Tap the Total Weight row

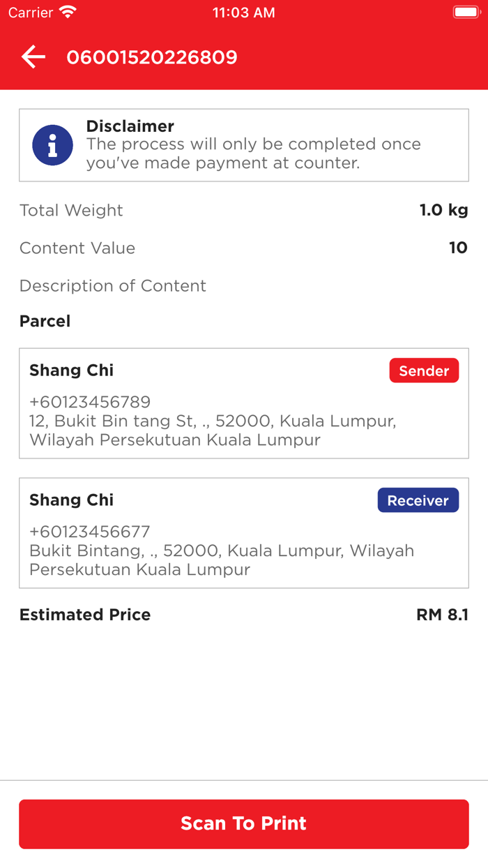243,210
